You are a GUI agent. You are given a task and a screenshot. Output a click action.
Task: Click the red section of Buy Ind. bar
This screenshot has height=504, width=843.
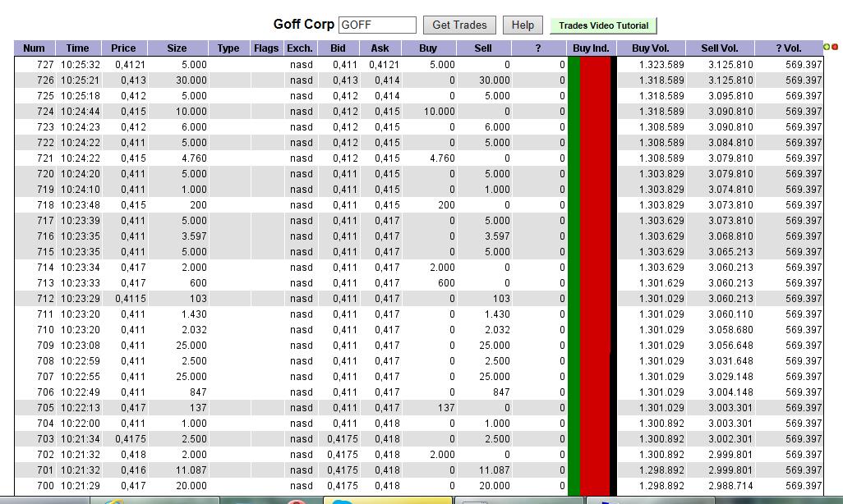point(595,275)
